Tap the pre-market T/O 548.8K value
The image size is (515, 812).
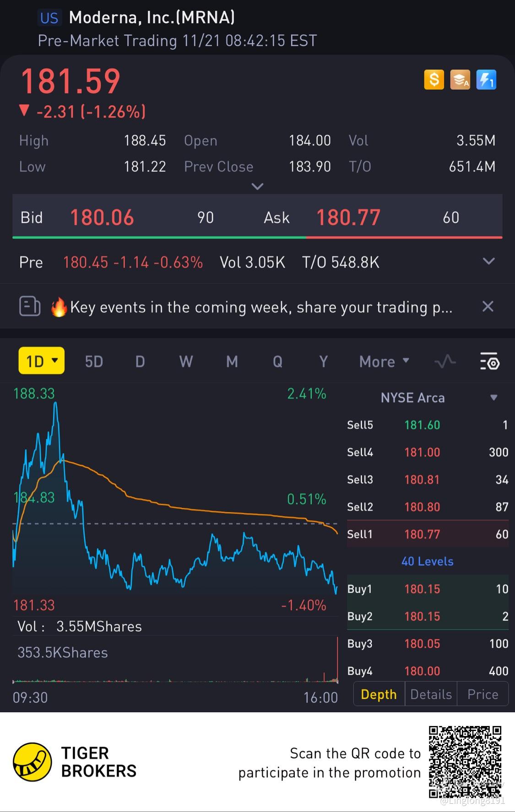click(x=341, y=262)
